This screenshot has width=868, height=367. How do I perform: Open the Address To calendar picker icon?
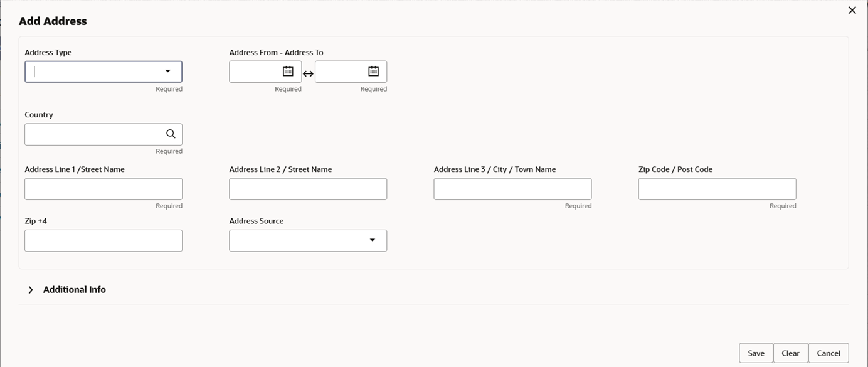[x=373, y=72]
